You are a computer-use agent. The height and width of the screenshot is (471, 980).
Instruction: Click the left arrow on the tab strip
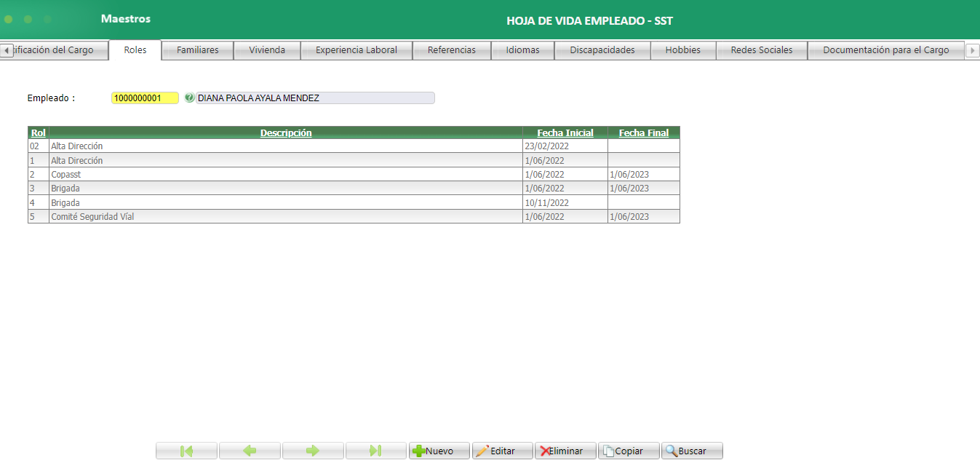[x=5, y=50]
